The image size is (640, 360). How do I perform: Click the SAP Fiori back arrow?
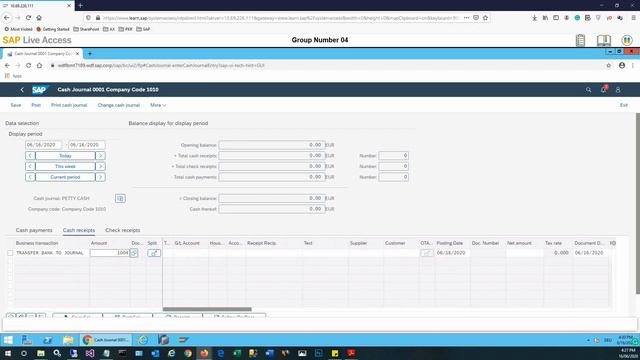(22, 90)
